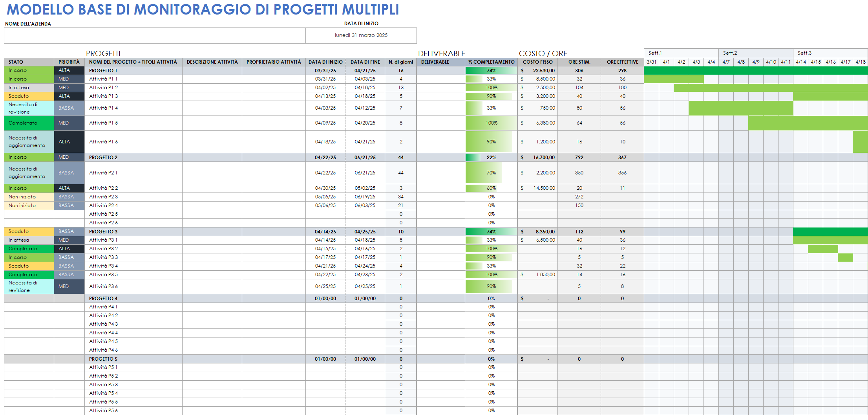
Task: Select the fixed cost 22.530,00 of PROGETTO 1
Action: coord(537,71)
